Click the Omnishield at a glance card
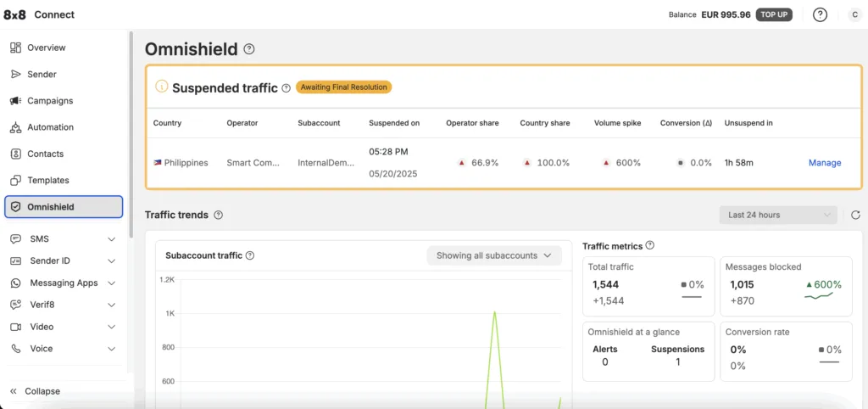Image resolution: width=868 pixels, height=409 pixels. coord(648,352)
